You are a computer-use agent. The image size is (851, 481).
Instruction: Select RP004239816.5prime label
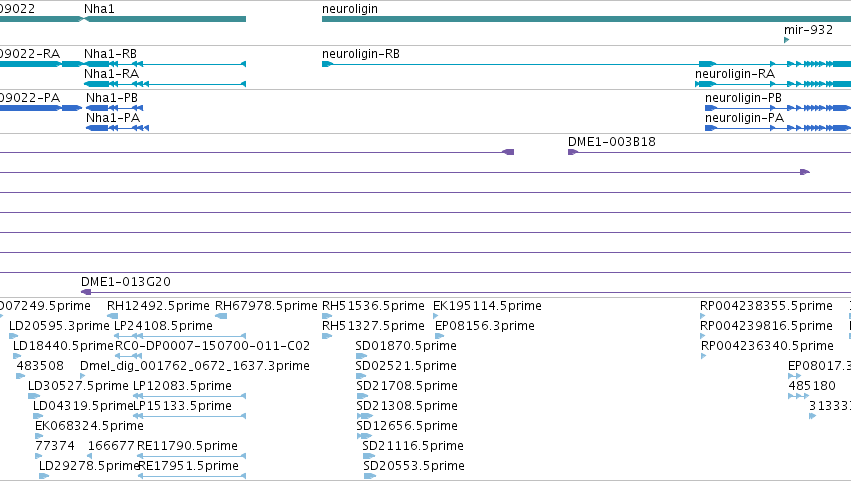point(766,326)
